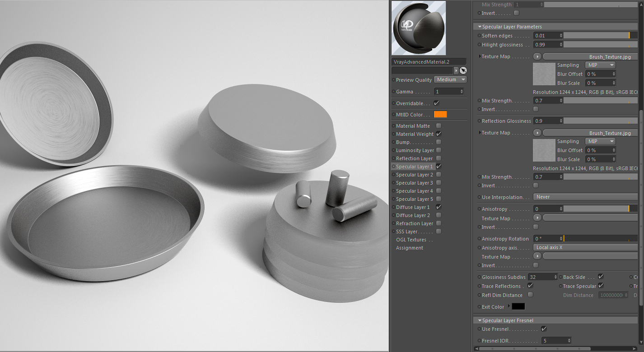Viewport: 644px width, 352px height.
Task: Toggle the Use Fresnel checkbox
Action: (544, 329)
